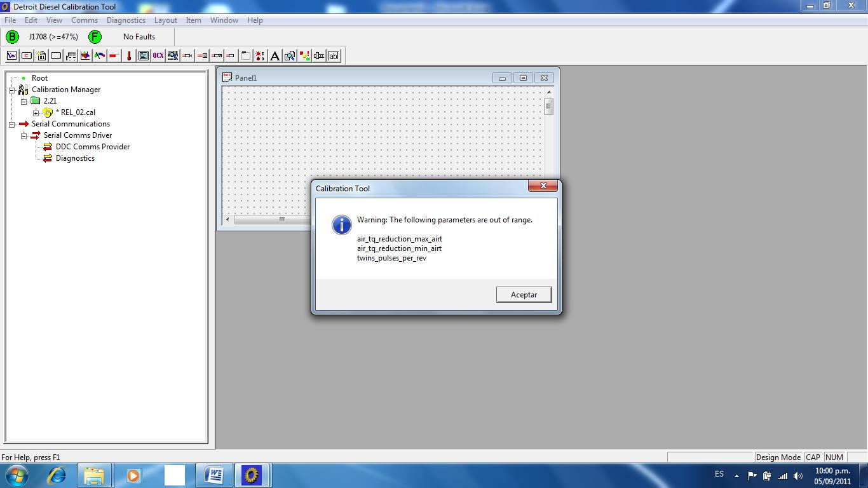Open Internet Explorer from taskbar
868x488 pixels.
pos(57,475)
